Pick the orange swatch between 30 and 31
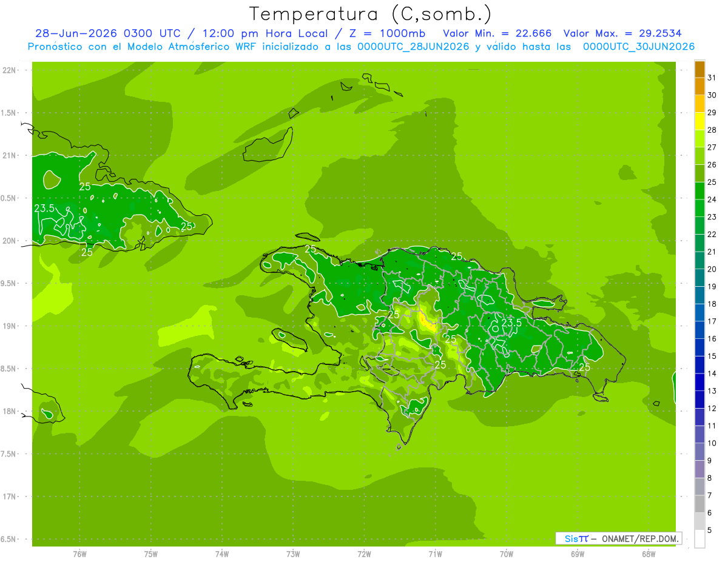This screenshot has width=728, height=562. tap(700, 86)
